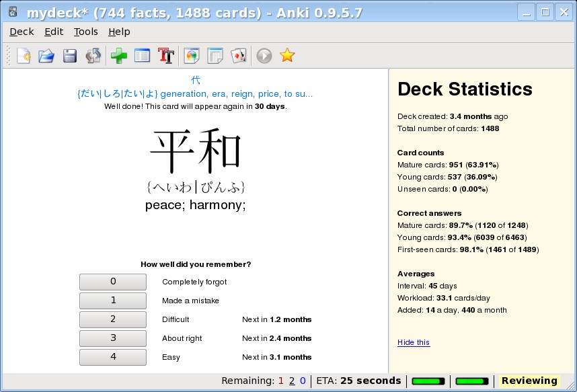Image resolution: width=577 pixels, height=392 pixels.
Task: Open the Deck menu
Action: coord(22,32)
